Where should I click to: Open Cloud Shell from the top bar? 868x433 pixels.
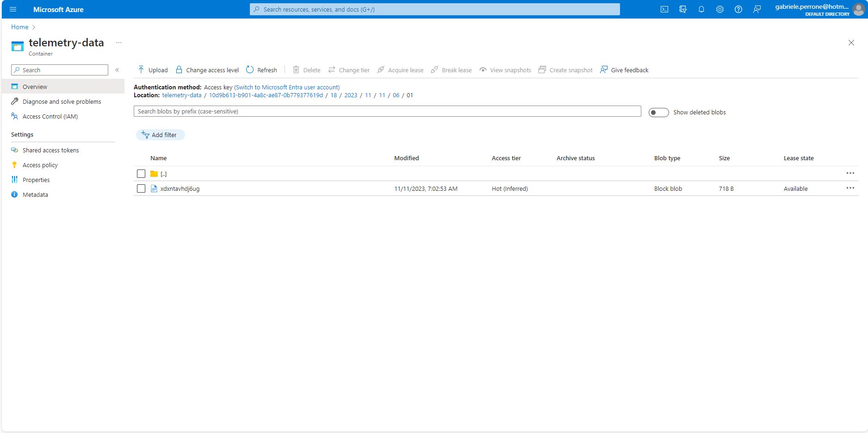(x=664, y=9)
